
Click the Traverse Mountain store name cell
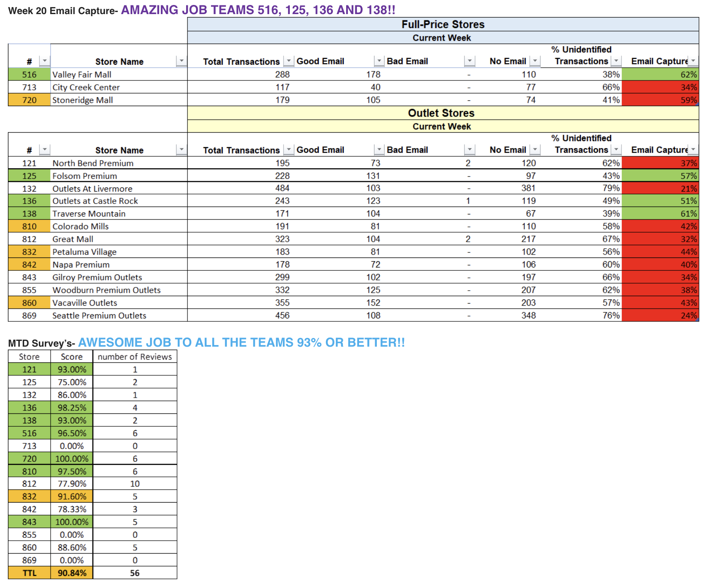click(x=119, y=214)
